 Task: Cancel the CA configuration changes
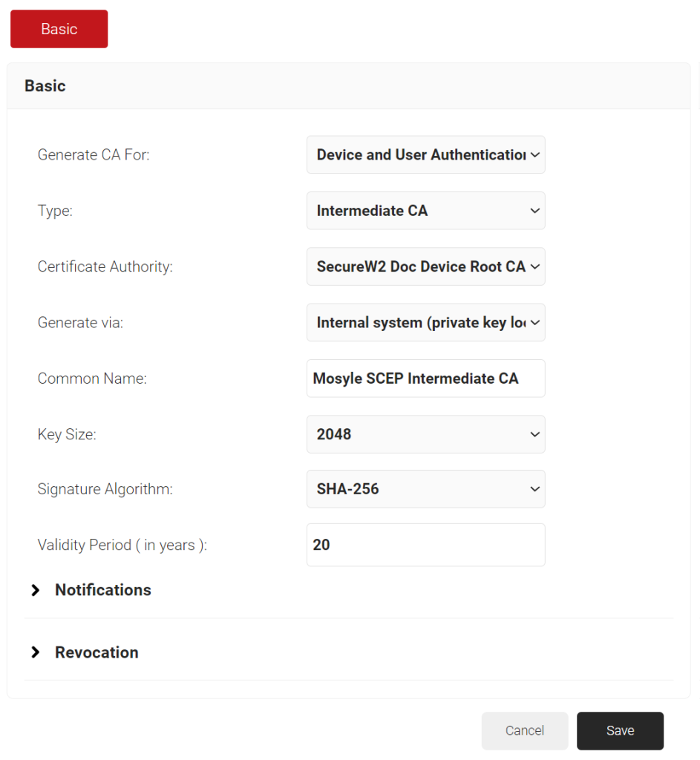525,730
